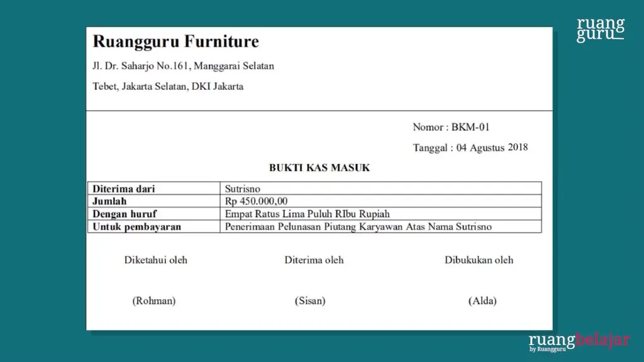Click the ruangbelajar logo at the bottom

[x=579, y=341]
